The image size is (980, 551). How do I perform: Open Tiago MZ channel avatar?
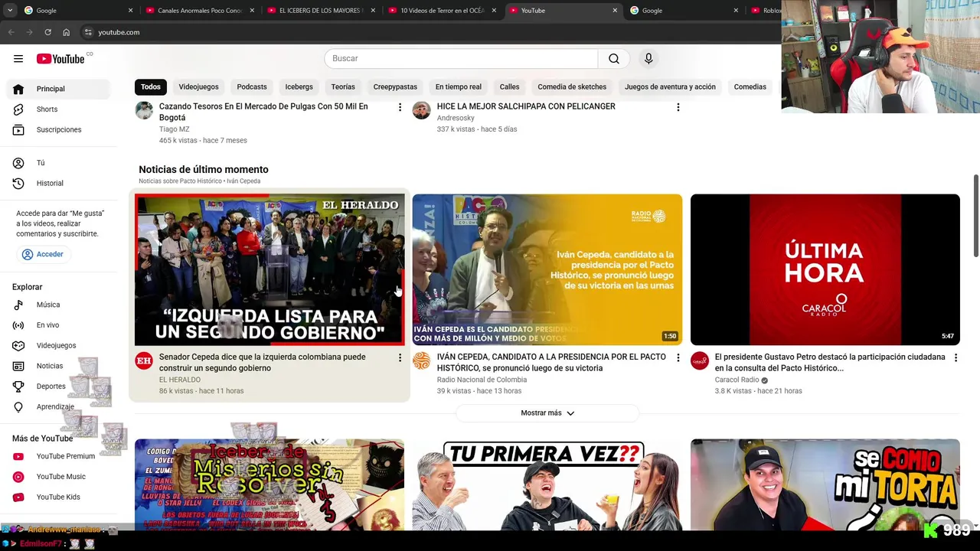pos(144,110)
